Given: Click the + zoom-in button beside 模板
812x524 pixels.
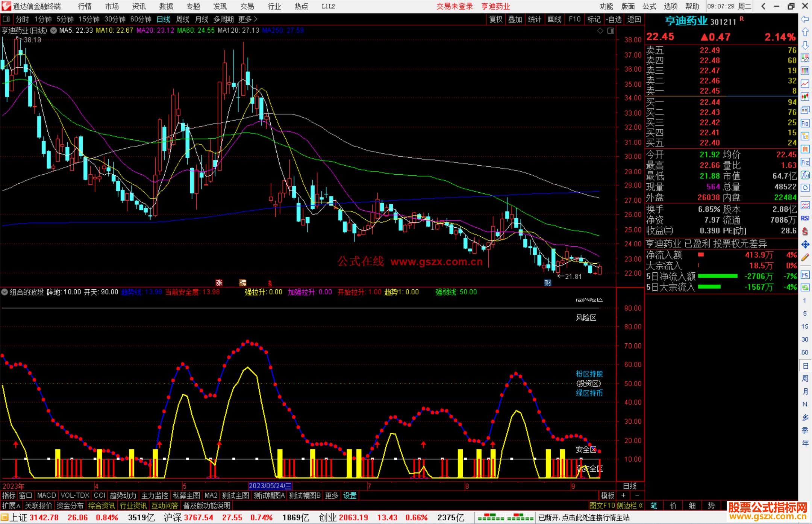Looking at the screenshot, I should tap(623, 495).
